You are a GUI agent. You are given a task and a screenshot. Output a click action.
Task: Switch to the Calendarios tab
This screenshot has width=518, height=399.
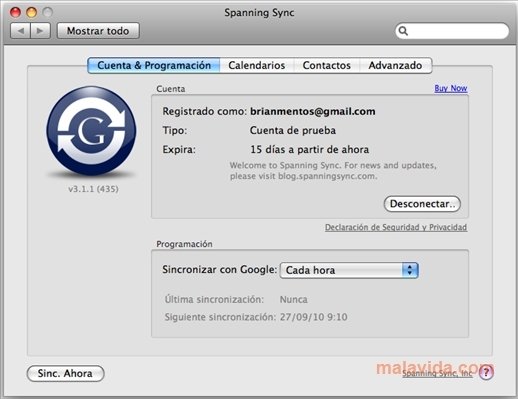point(257,65)
